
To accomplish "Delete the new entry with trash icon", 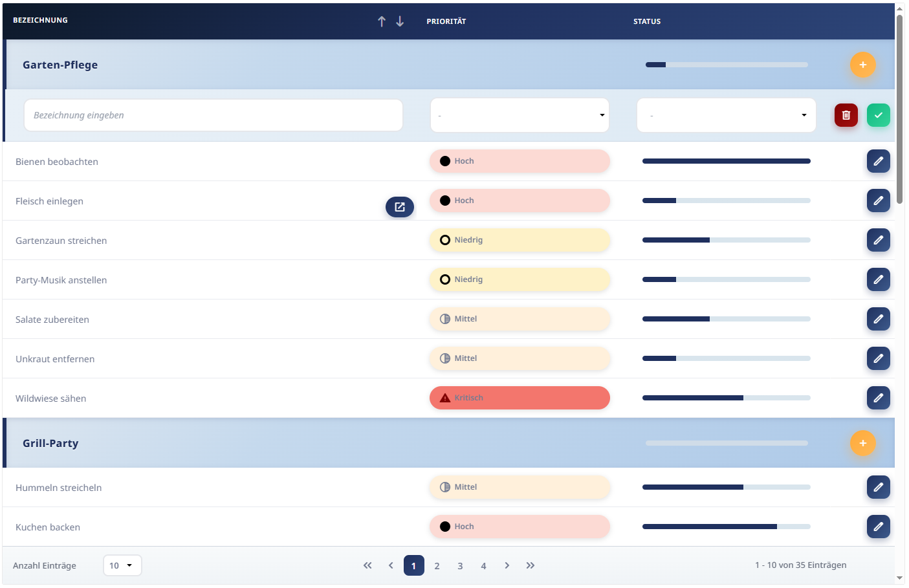I will tap(846, 115).
